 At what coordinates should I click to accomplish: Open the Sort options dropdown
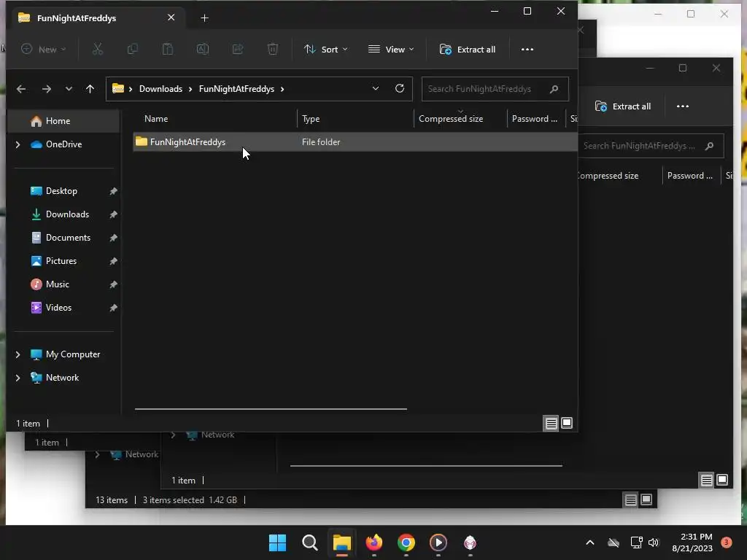coord(326,49)
